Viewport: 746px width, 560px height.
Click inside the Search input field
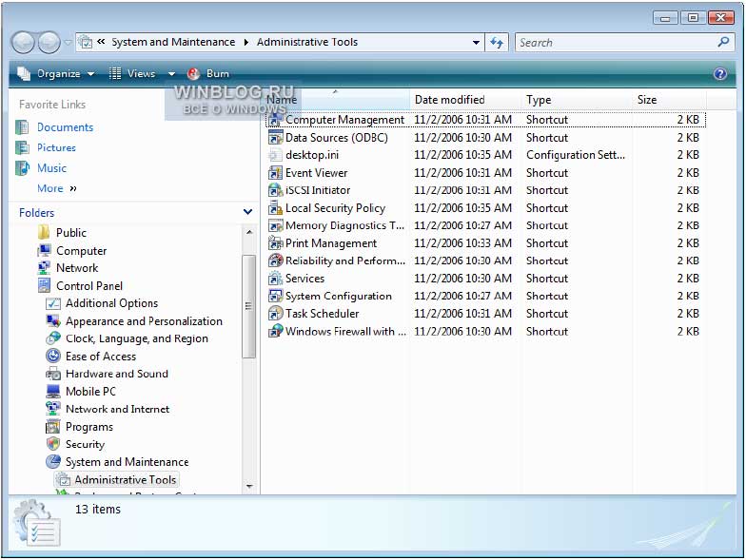click(x=618, y=42)
